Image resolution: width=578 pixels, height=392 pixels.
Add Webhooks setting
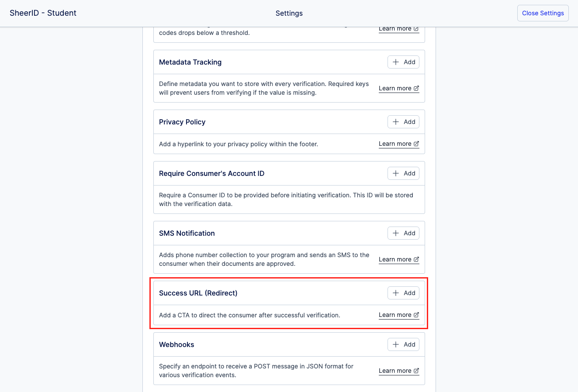(x=403, y=344)
